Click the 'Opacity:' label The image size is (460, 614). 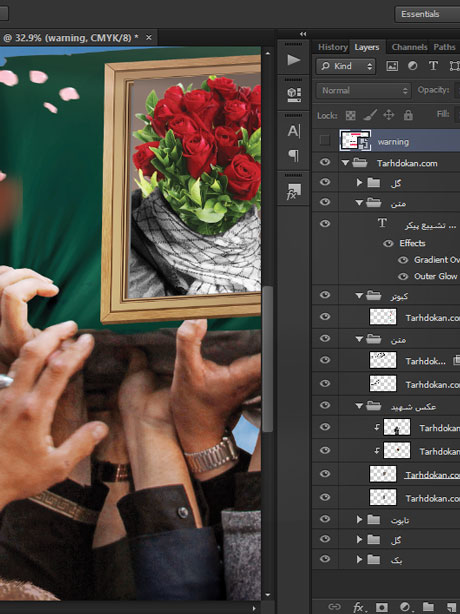[x=433, y=90]
